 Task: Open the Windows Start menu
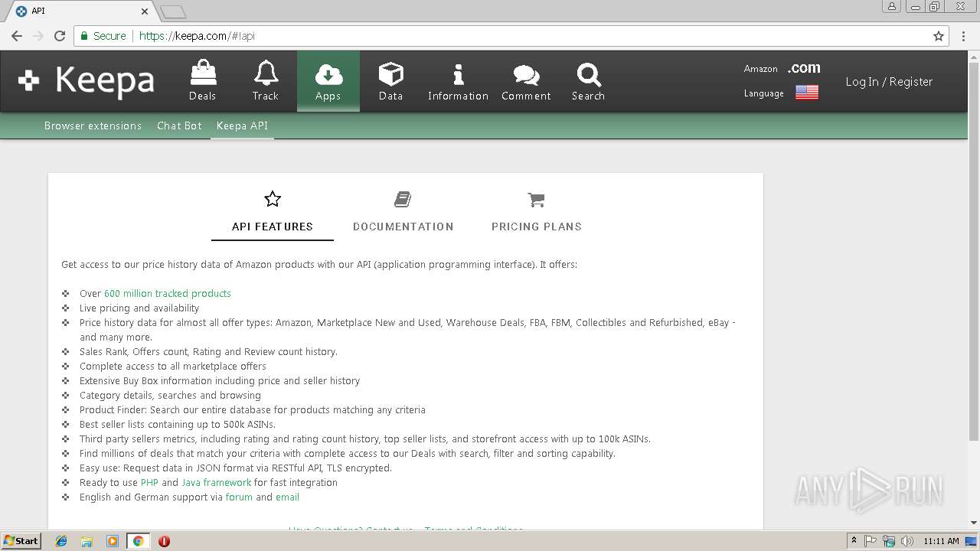(x=21, y=541)
